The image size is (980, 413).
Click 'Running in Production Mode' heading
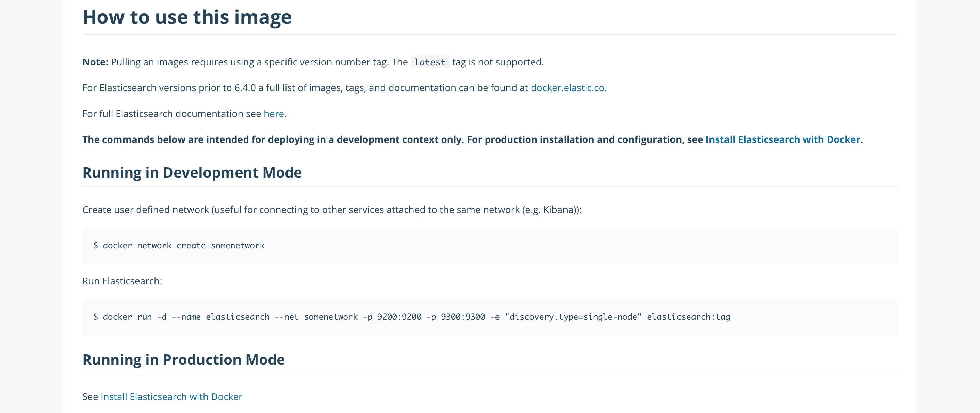[x=183, y=360]
